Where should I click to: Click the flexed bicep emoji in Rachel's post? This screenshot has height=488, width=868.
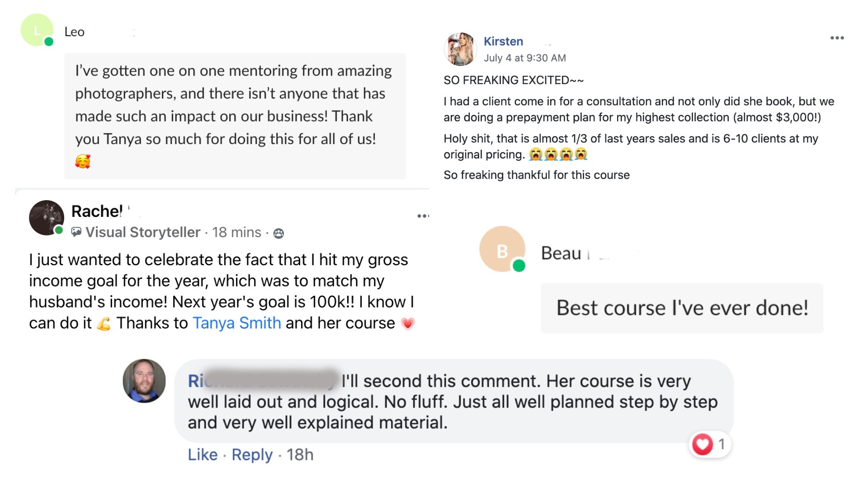click(104, 324)
